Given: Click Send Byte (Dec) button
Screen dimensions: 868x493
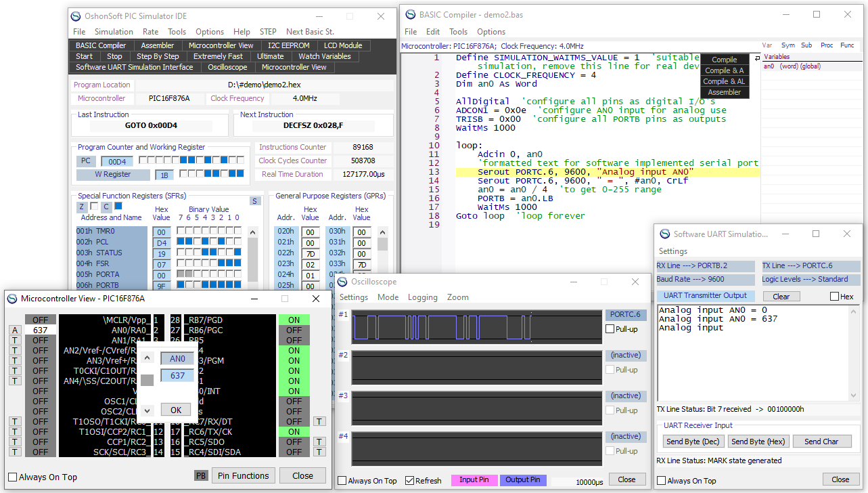Looking at the screenshot, I should (x=693, y=442).
